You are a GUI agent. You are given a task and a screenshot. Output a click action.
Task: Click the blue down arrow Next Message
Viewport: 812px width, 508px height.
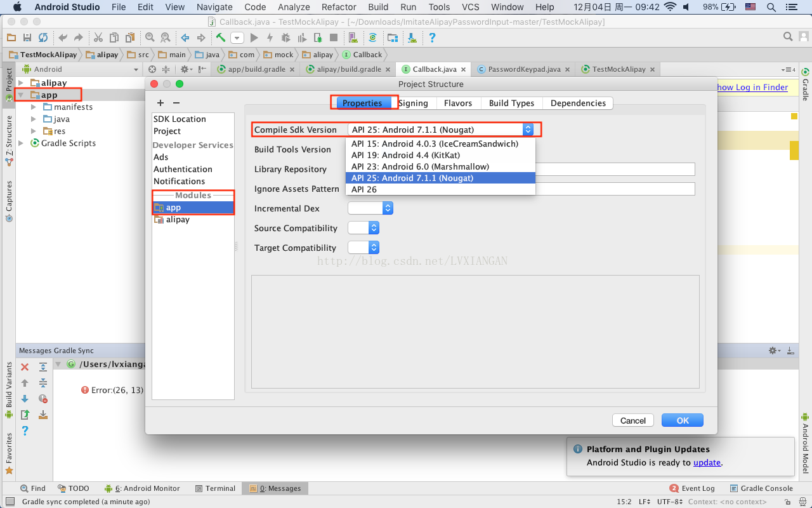25,399
